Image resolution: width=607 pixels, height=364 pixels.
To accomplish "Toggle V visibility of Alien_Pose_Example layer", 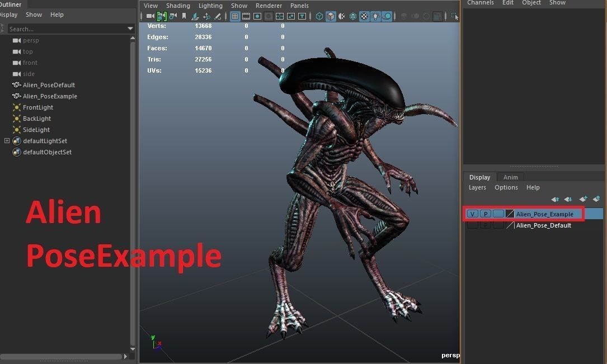I will [472, 214].
